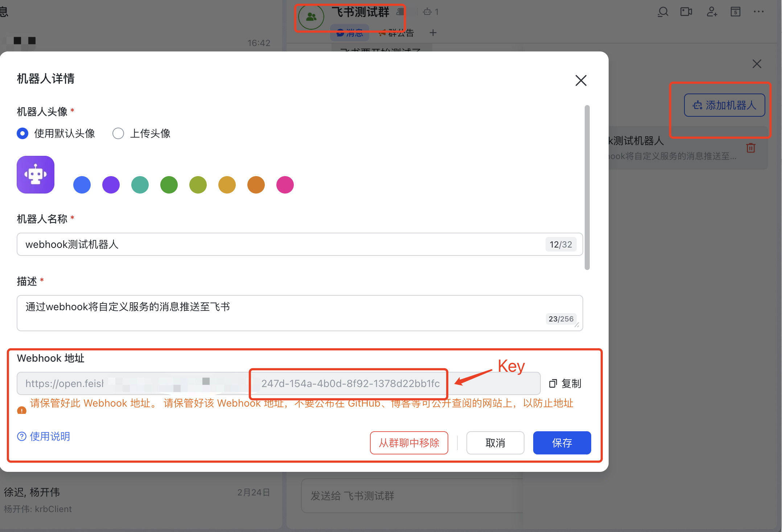Pick the blue avatar color swatch

(x=82, y=185)
